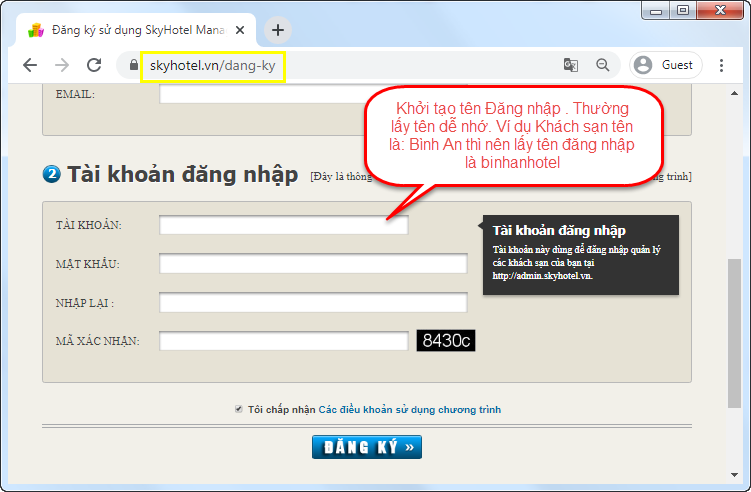
Task: Open 'Các điều khoản sử dụng chương trình' link
Action: point(409,410)
